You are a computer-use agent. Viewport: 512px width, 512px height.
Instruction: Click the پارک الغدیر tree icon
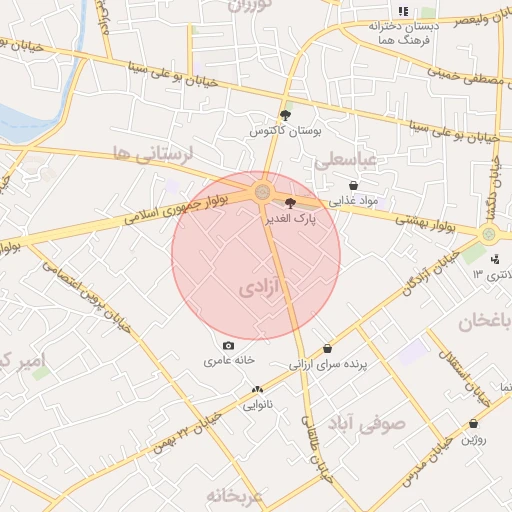click(290, 203)
